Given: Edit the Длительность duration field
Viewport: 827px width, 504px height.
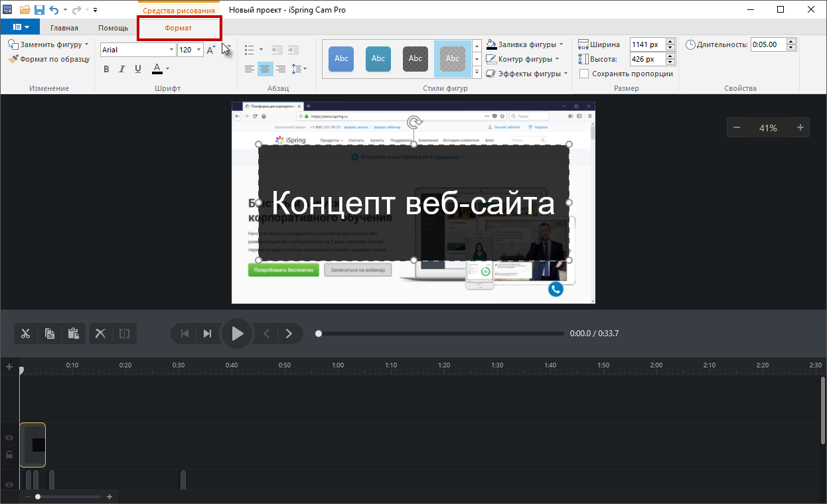Looking at the screenshot, I should [x=767, y=44].
